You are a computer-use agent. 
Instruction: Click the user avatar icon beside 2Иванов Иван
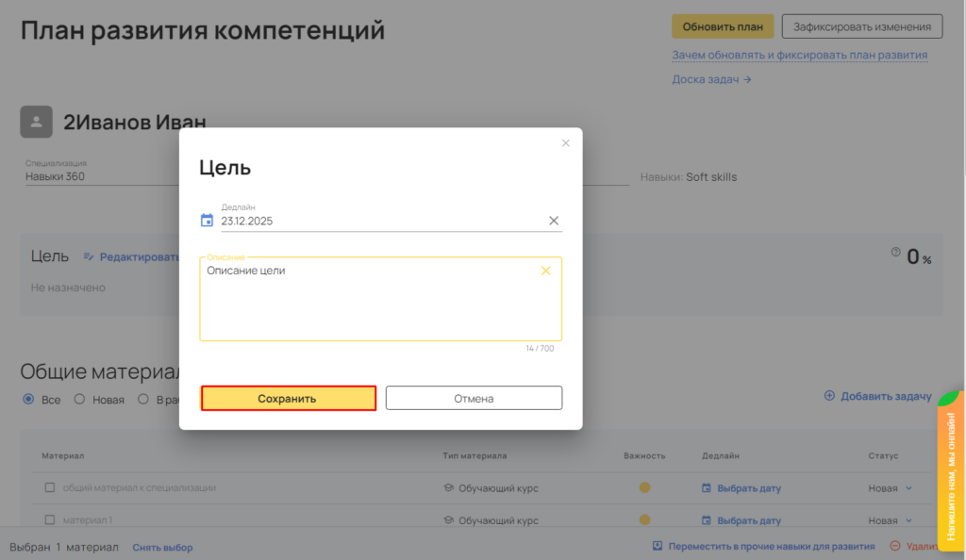pyautogui.click(x=36, y=122)
